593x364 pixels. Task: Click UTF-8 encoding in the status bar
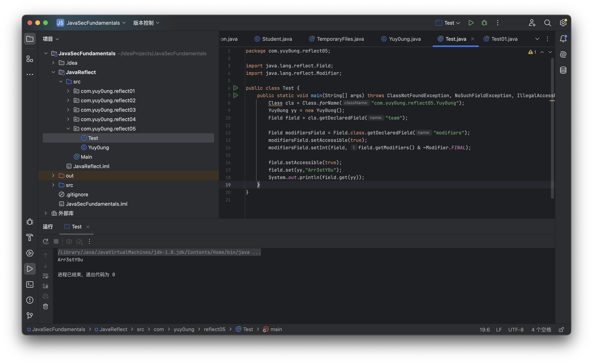(x=516, y=330)
